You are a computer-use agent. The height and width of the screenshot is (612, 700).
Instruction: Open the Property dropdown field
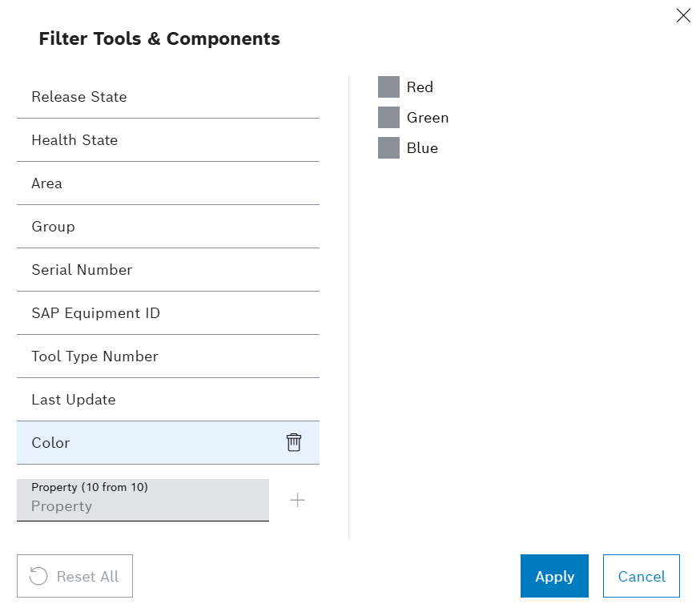[143, 500]
